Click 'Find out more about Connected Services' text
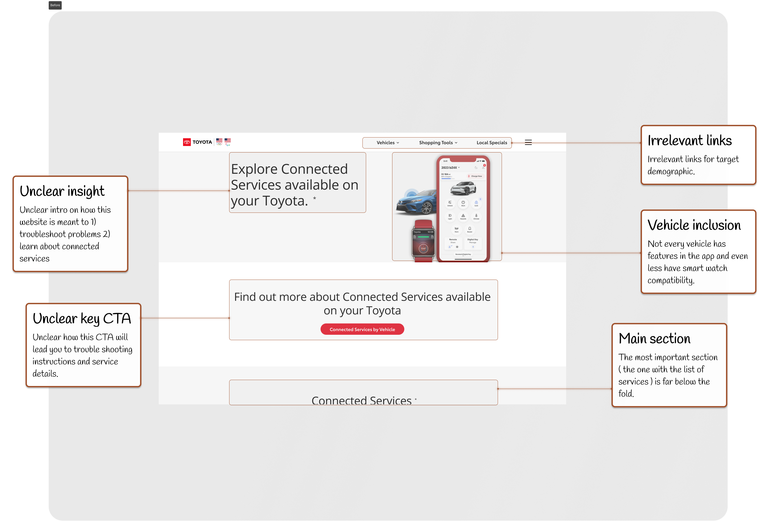The image size is (769, 532). tap(362, 304)
